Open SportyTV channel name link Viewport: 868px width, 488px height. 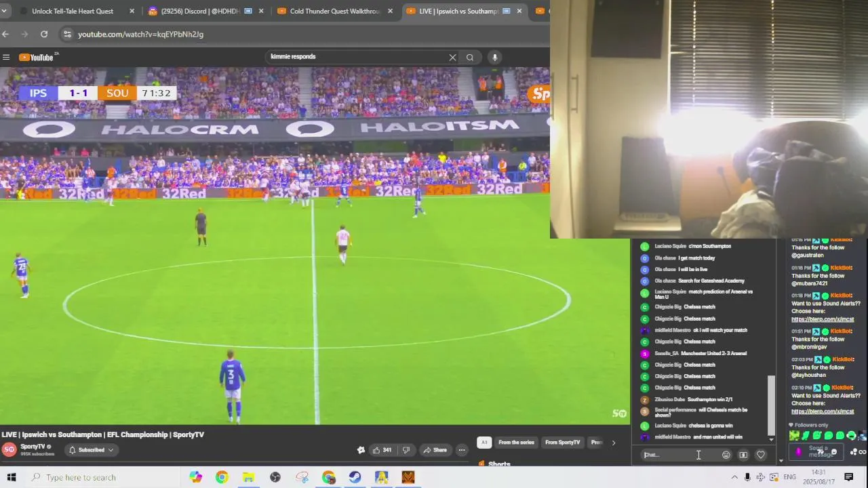(33, 447)
